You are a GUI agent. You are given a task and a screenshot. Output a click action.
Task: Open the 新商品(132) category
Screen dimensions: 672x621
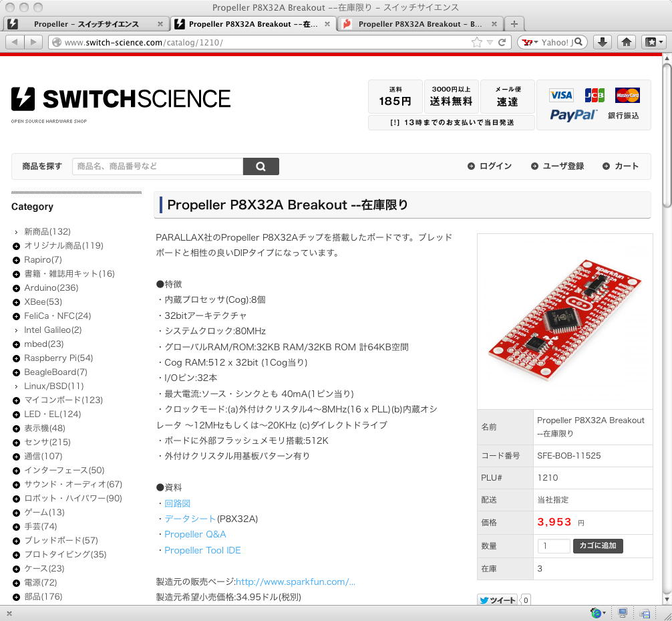pyautogui.click(x=47, y=231)
